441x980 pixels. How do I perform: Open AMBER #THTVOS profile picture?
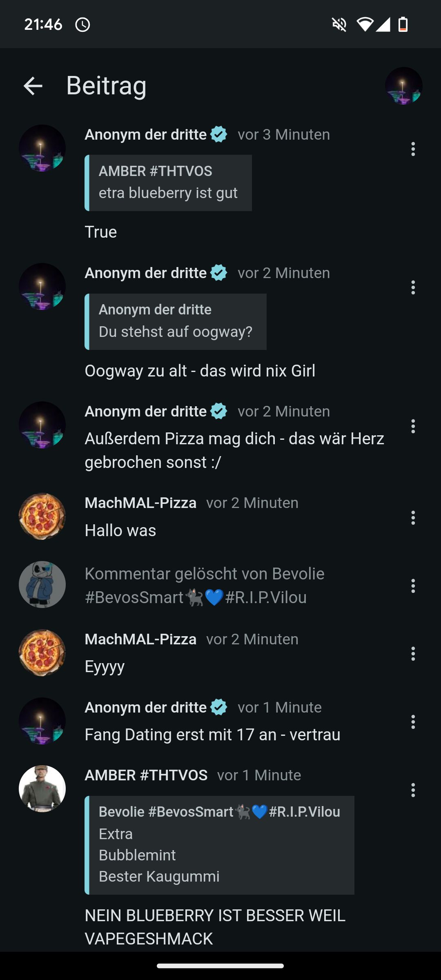point(42,788)
